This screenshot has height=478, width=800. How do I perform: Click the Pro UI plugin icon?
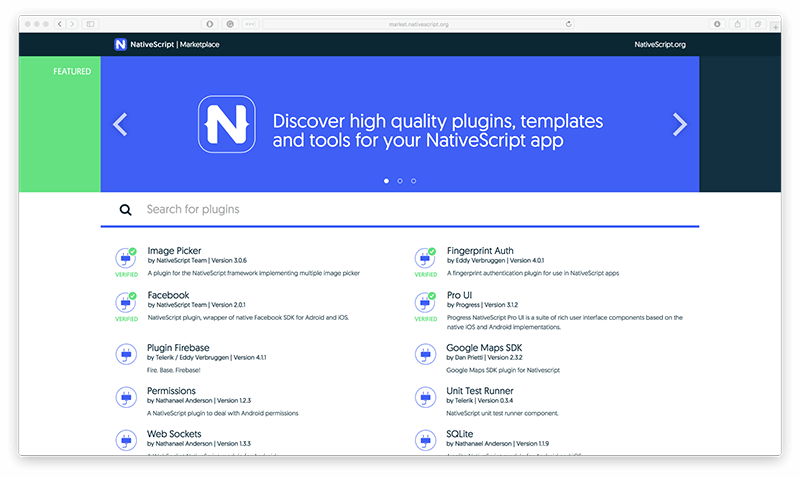tap(425, 303)
